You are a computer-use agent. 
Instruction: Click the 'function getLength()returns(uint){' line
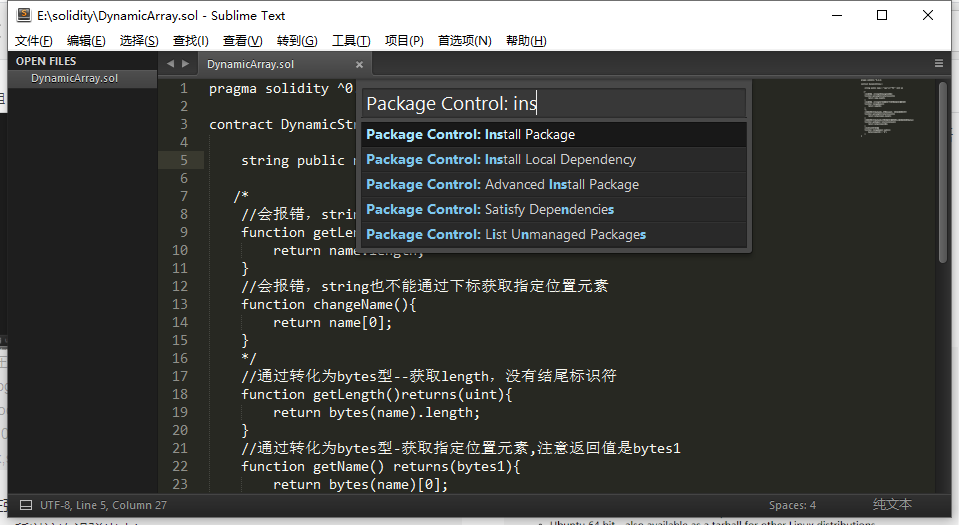pyautogui.click(x=376, y=395)
